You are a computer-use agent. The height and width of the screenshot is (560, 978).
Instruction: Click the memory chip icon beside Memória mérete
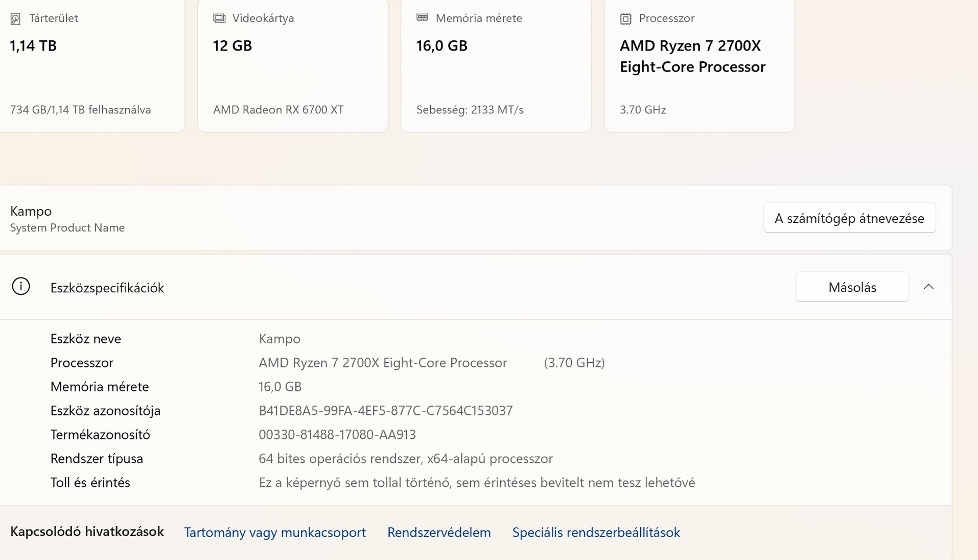pyautogui.click(x=422, y=18)
